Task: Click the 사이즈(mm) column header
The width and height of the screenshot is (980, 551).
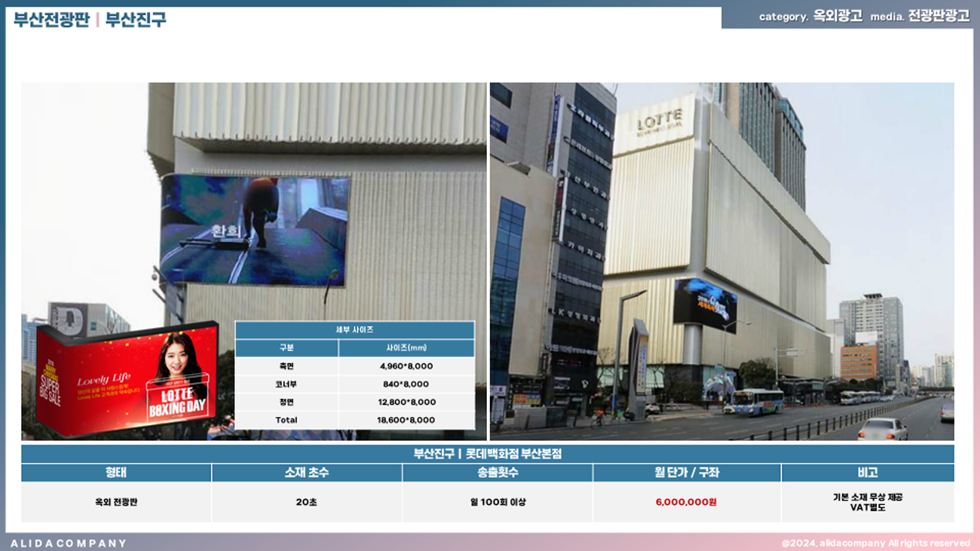Action: (x=406, y=348)
